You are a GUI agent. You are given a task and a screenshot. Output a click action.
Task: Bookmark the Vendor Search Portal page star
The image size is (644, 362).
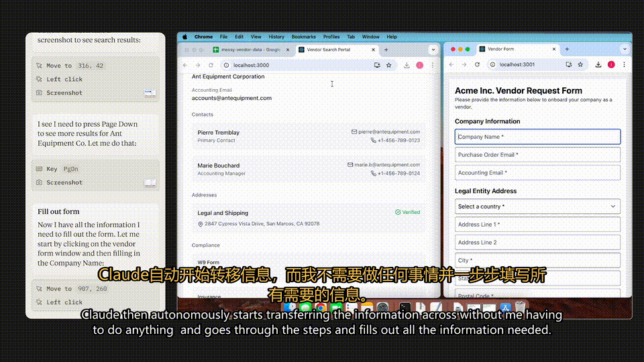(x=388, y=65)
